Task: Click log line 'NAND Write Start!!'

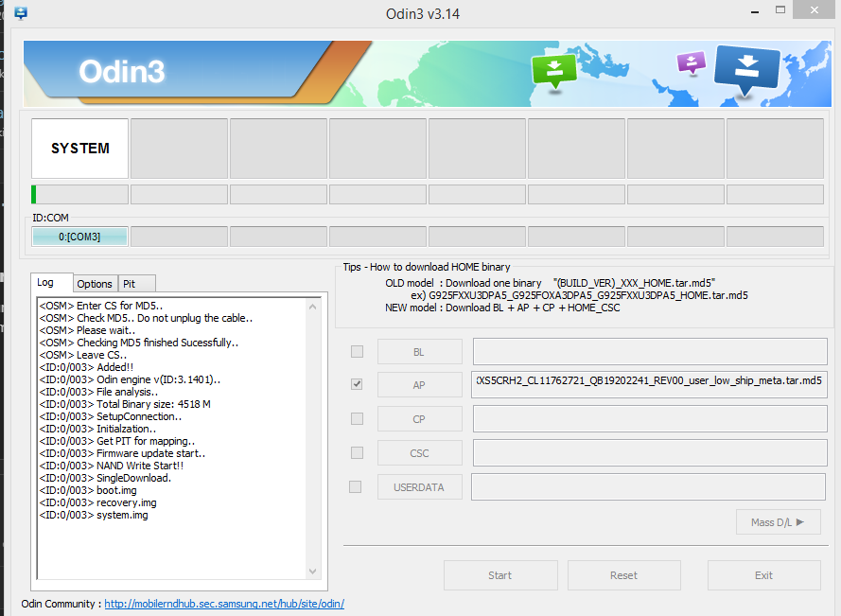Action: click(x=111, y=466)
